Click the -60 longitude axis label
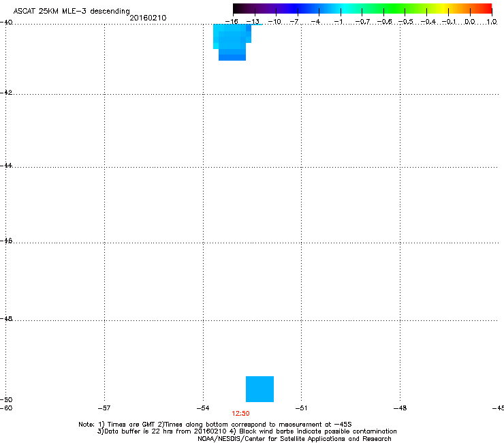Viewport: 504px width, 443px height. coord(6,408)
